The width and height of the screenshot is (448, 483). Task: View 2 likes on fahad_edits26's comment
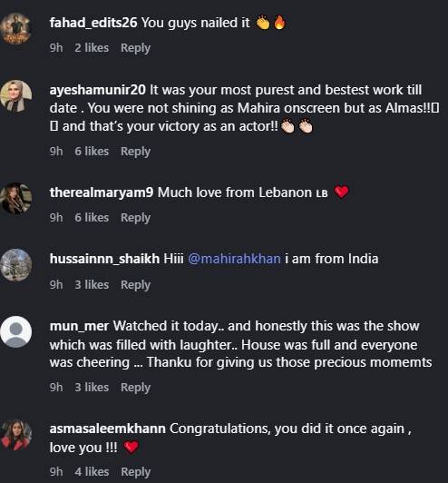[x=92, y=48]
